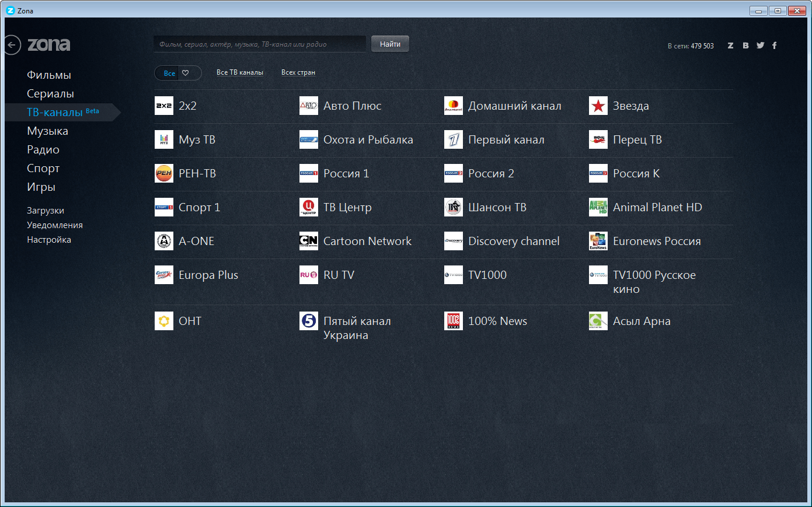Open the Авто Плюс channel logo
The image size is (812, 507).
309,106
